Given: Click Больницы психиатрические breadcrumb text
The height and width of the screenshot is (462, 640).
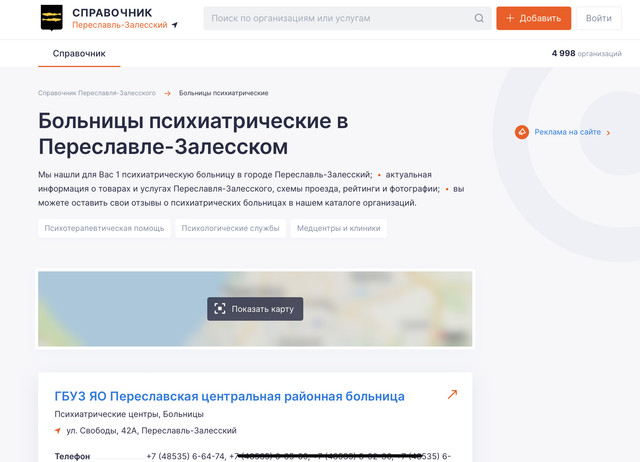Looking at the screenshot, I should coord(224,93).
